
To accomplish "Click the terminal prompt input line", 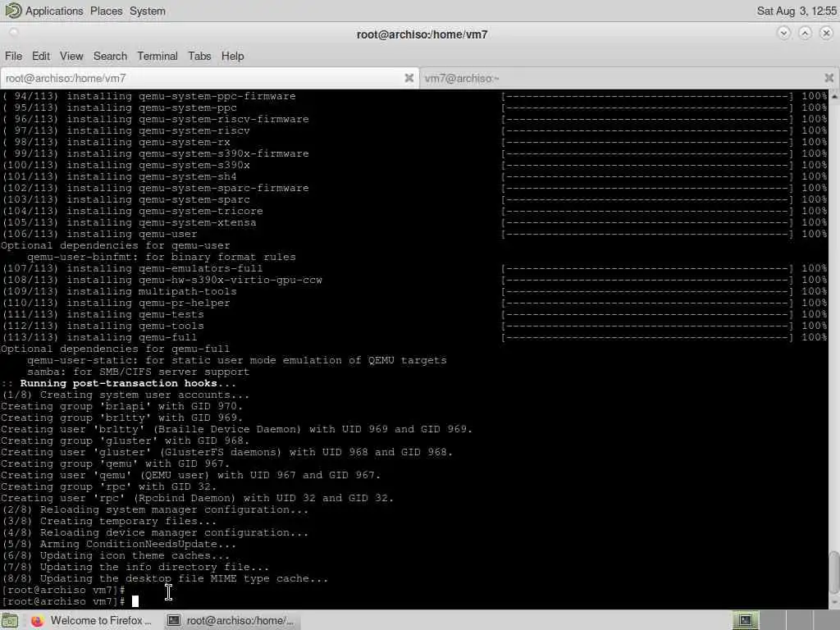I will pyautogui.click(x=70, y=601).
